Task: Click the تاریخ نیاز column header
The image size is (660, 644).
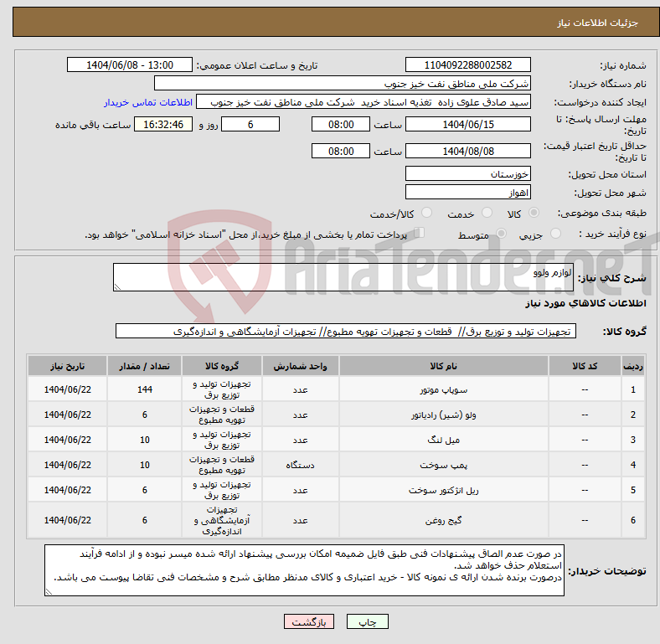Action: click(x=67, y=366)
